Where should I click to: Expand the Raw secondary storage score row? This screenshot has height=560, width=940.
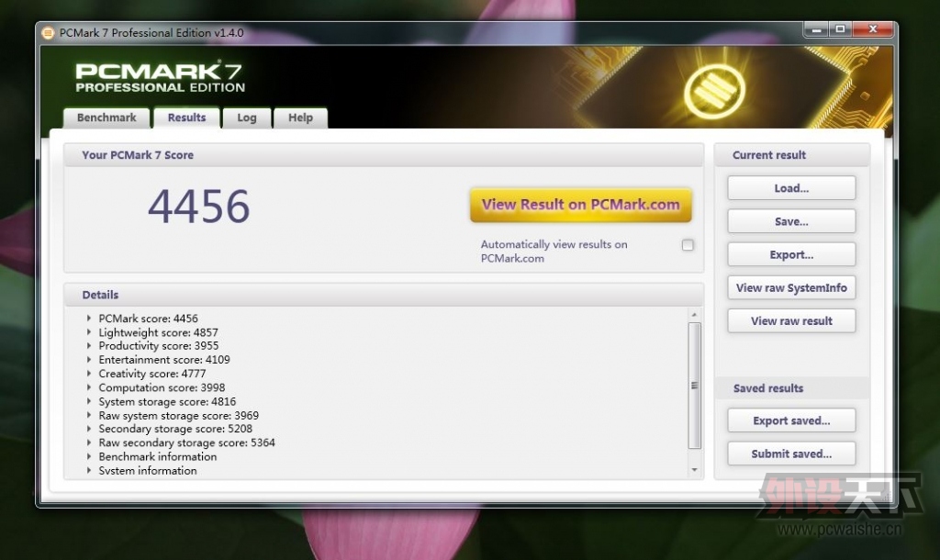point(89,442)
